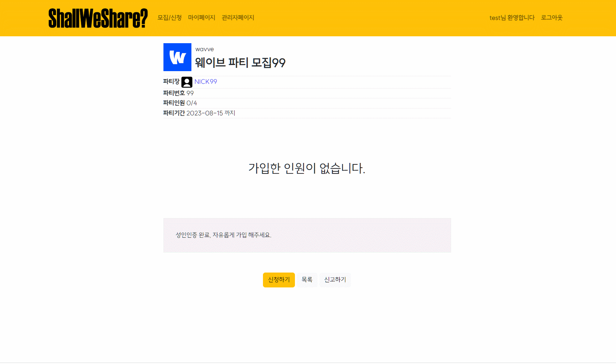Click the 파티기간 2023-08-15 까지 row
The width and height of the screenshot is (616, 364).
307,113
